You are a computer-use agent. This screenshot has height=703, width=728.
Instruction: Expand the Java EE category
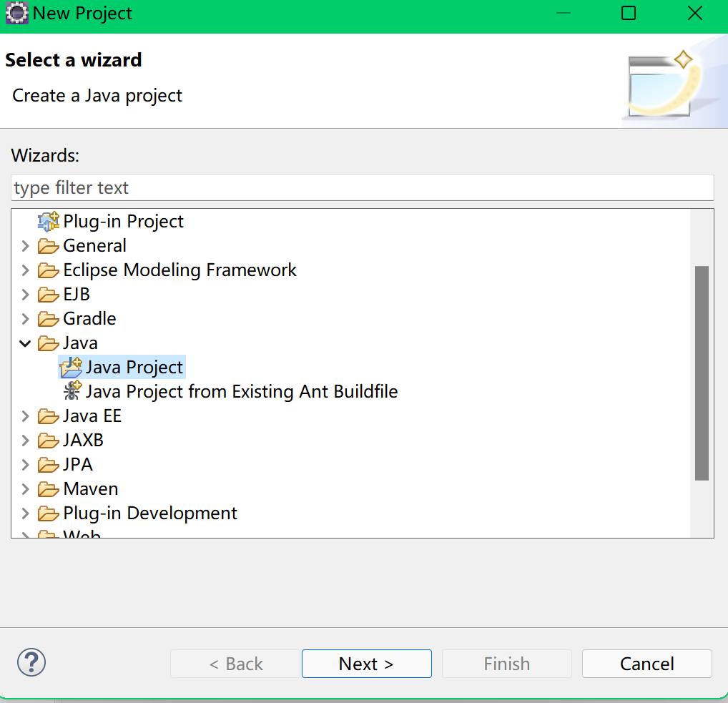25,416
